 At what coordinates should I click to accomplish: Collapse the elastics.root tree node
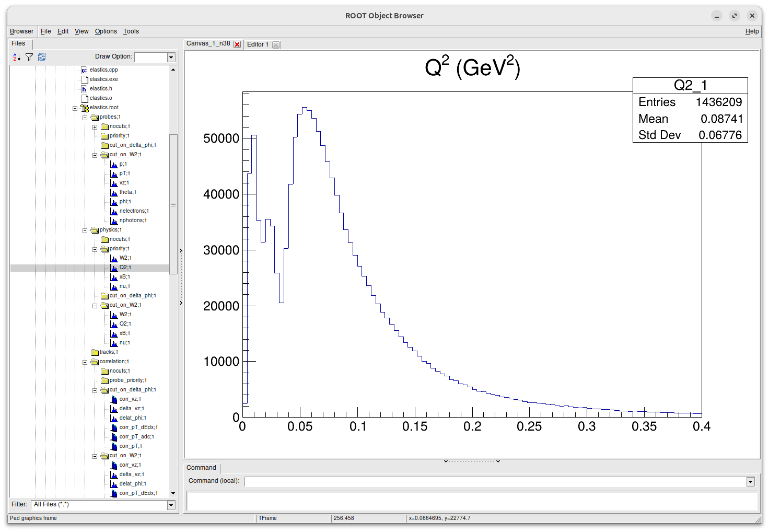click(75, 108)
